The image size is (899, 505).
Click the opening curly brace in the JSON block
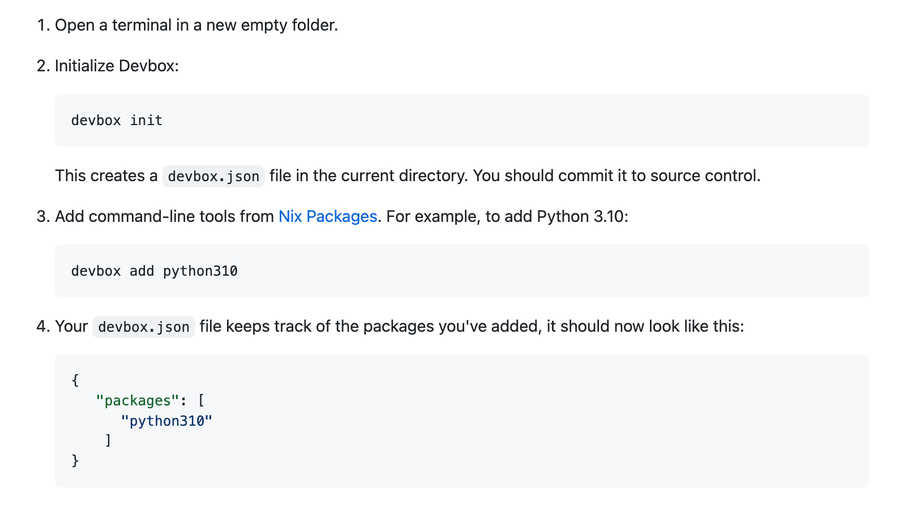point(75,381)
